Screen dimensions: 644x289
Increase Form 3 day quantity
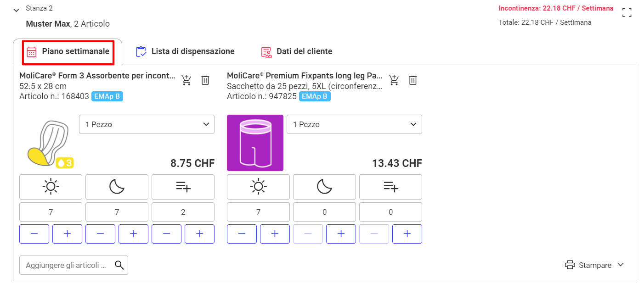(x=67, y=234)
